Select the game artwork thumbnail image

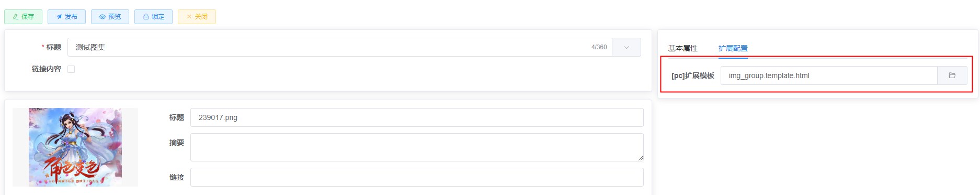point(75,147)
